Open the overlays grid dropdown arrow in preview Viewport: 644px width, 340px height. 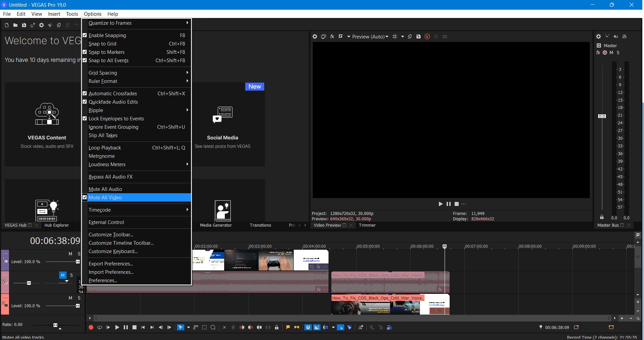(402, 36)
